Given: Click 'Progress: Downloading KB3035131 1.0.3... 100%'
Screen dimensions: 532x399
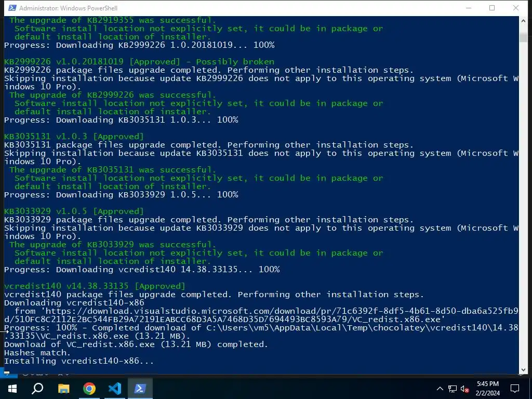Looking at the screenshot, I should point(121,120).
